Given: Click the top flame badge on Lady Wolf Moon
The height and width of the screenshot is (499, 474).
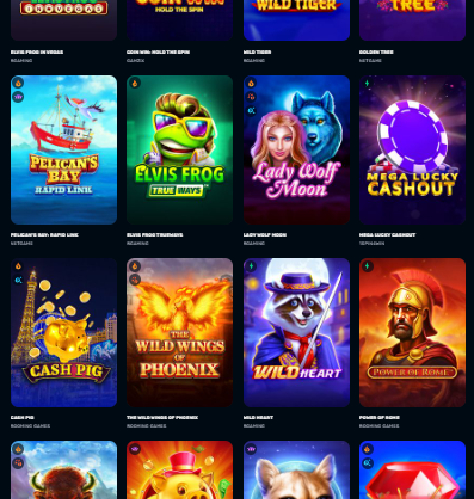Looking at the screenshot, I should (x=251, y=83).
